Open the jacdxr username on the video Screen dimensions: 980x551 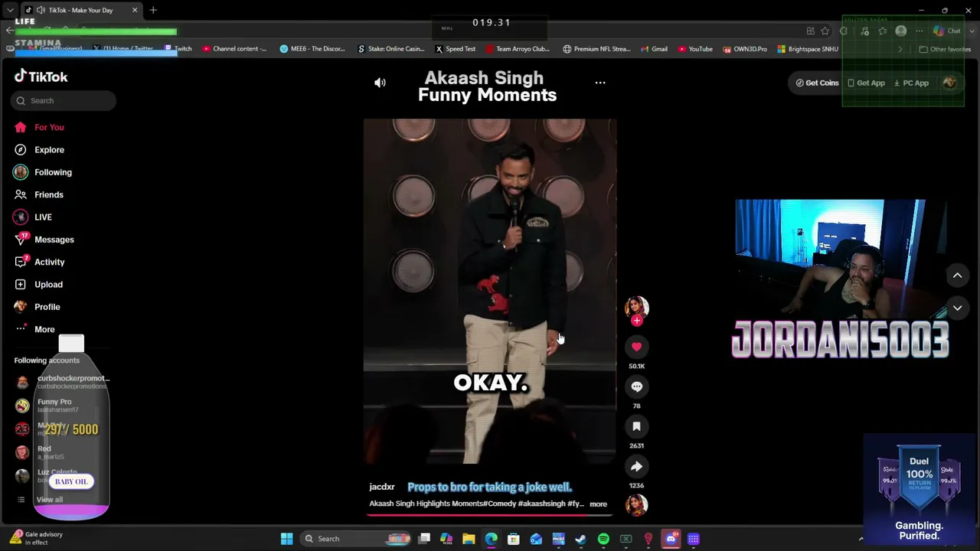click(382, 487)
